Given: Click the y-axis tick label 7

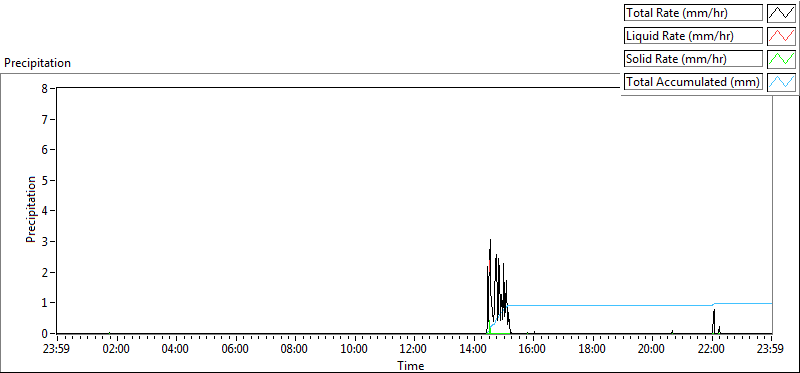Looking at the screenshot, I should tap(44, 119).
